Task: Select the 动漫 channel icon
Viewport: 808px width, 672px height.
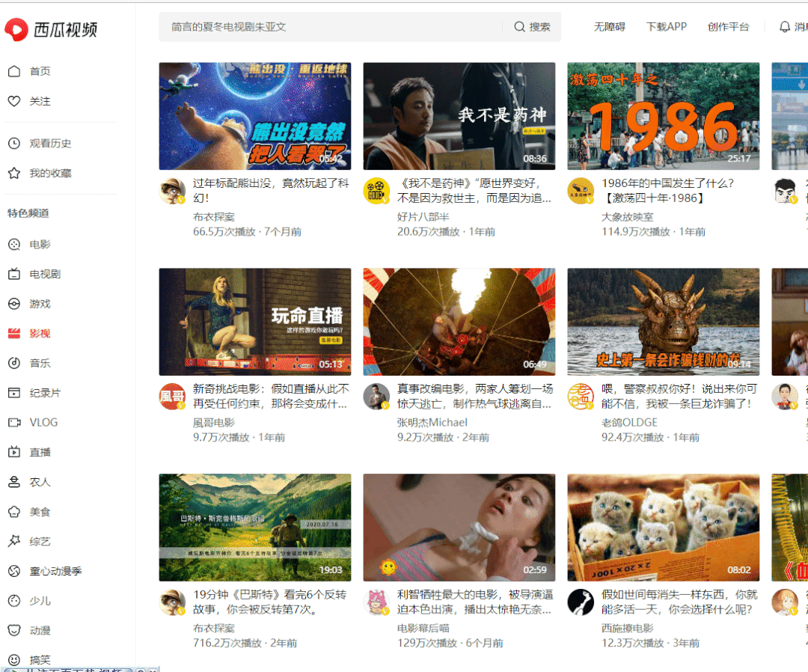Action: [x=14, y=630]
